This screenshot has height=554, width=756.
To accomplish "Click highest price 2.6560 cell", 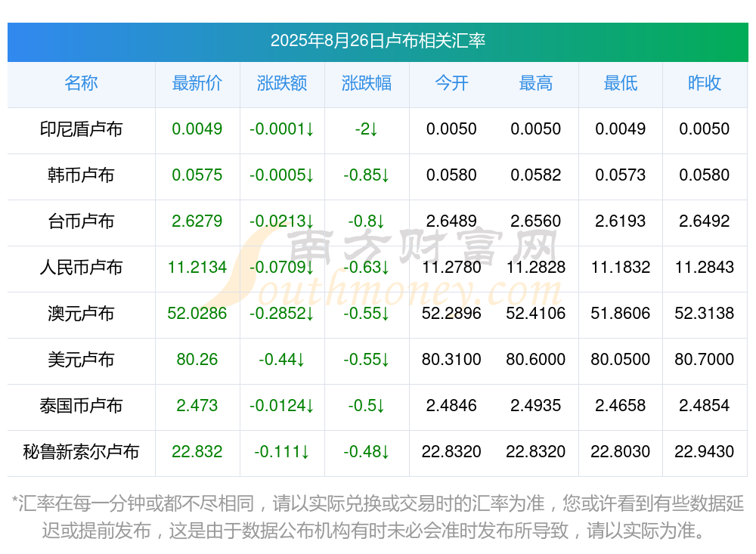I will (536, 221).
